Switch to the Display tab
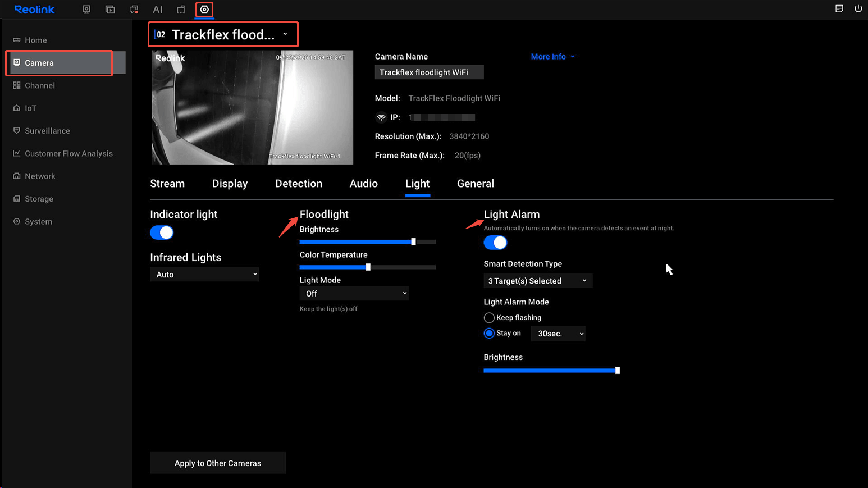This screenshot has height=488, width=868. [x=230, y=184]
